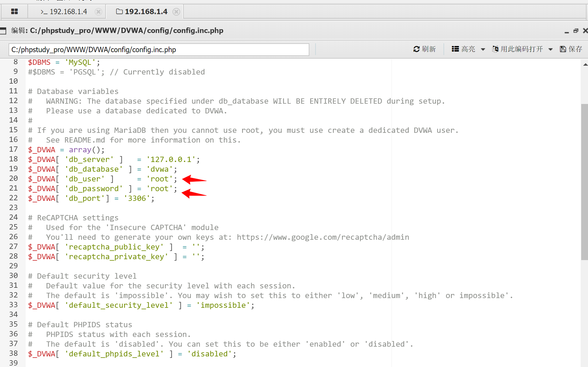Click the file path input field

(159, 49)
